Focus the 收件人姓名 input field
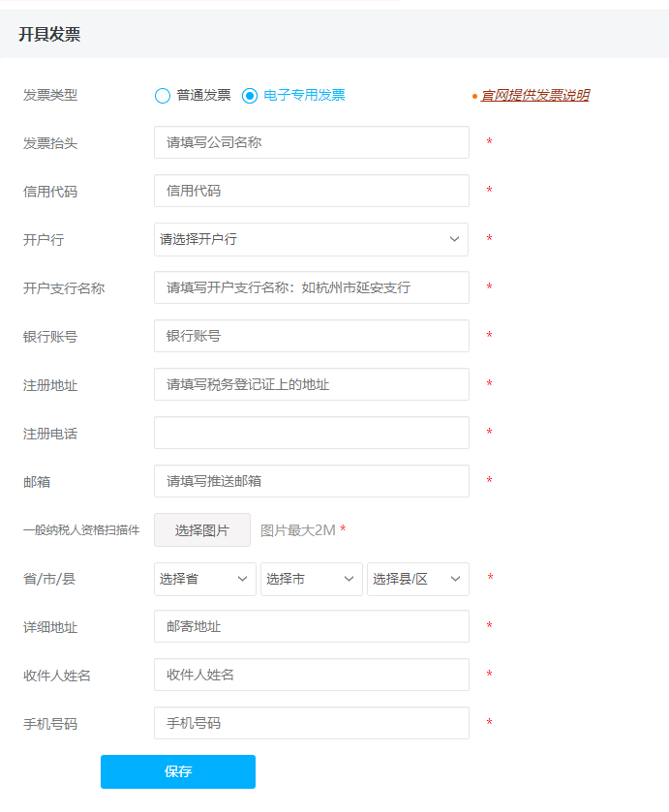669x812 pixels. pos(312,675)
